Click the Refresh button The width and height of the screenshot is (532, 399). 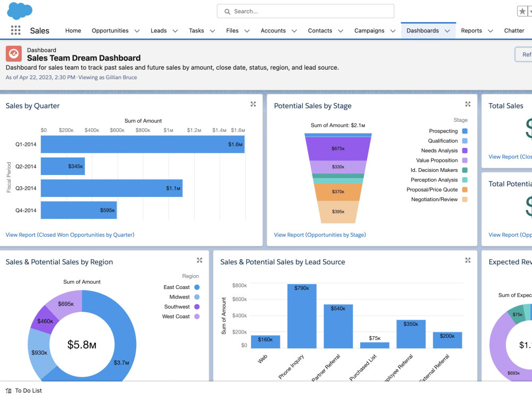point(523,54)
